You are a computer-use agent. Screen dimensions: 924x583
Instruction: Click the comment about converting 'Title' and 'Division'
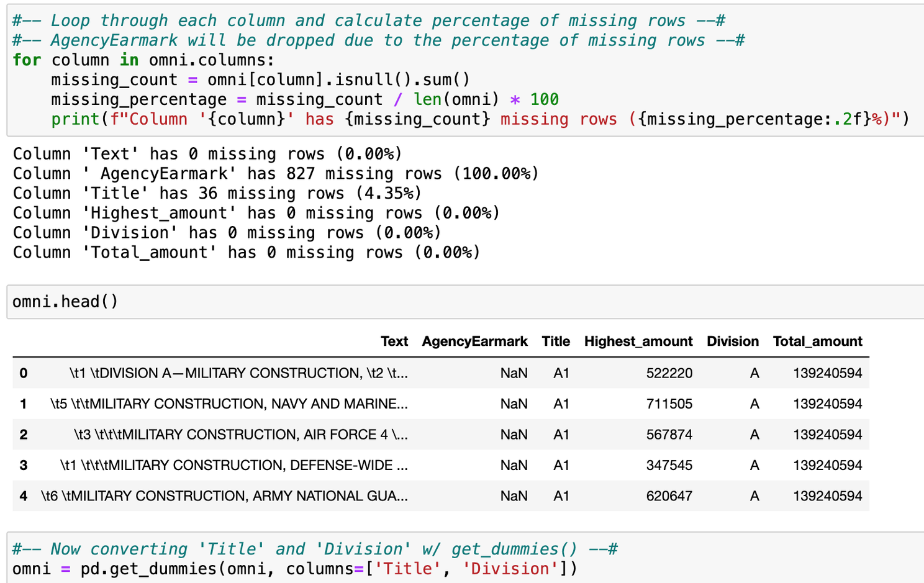coord(315,549)
